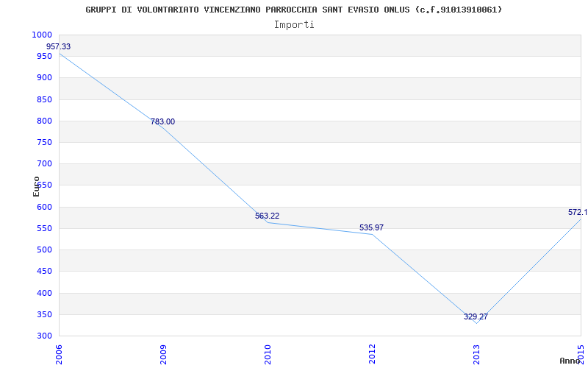Click the 750 y-axis tick
588x368 pixels.
click(44, 142)
